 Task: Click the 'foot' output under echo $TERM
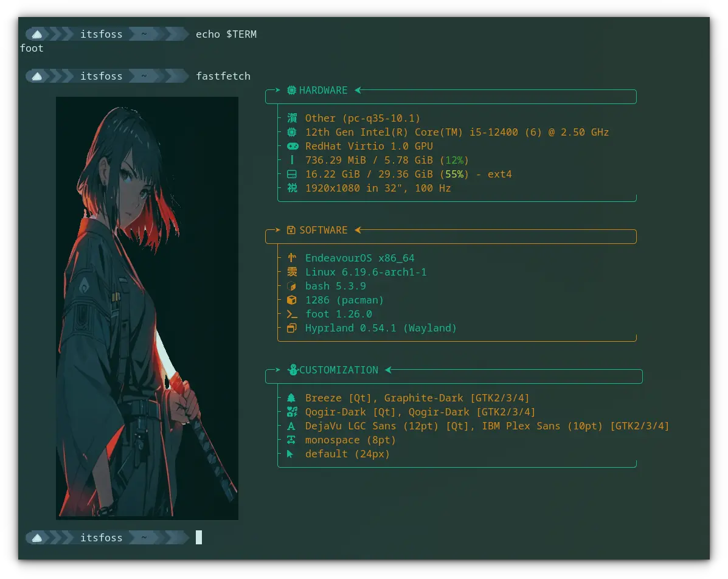pyautogui.click(x=32, y=48)
